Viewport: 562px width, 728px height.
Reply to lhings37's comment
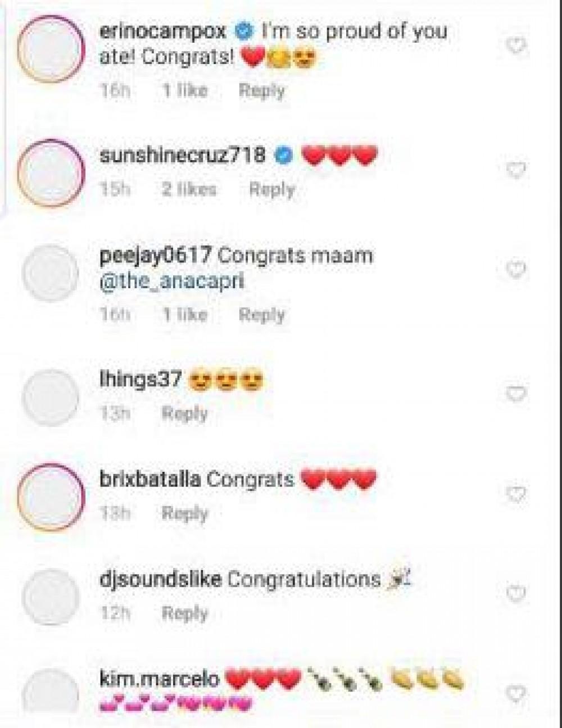click(x=185, y=413)
